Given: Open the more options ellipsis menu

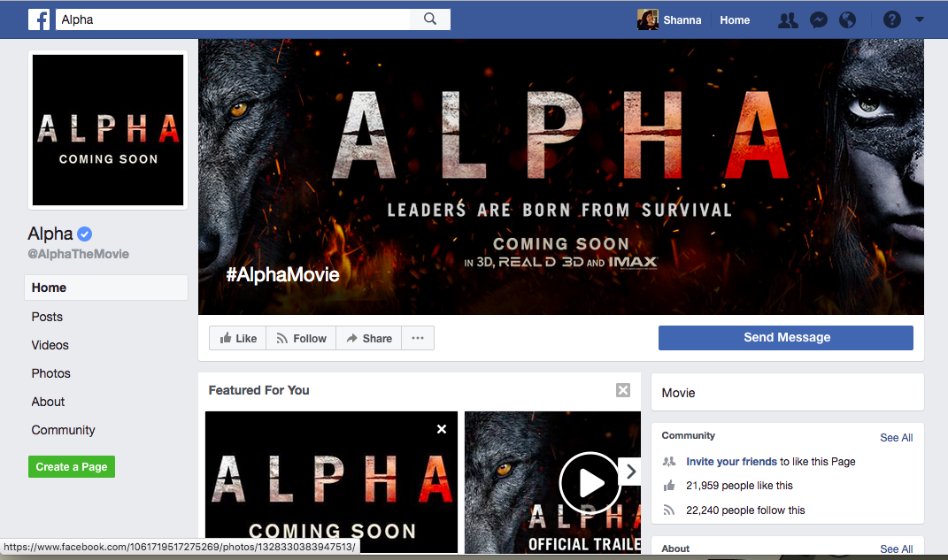Looking at the screenshot, I should [x=417, y=338].
